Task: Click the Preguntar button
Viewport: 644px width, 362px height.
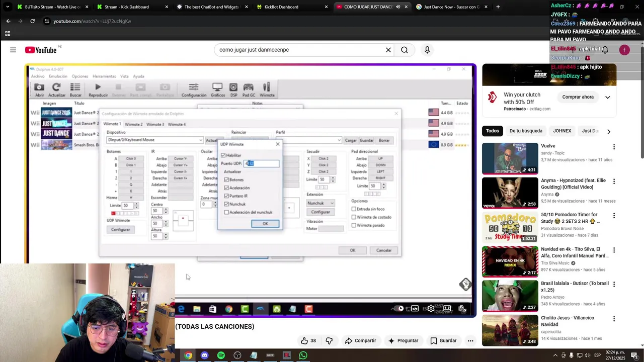Action: [403, 341]
